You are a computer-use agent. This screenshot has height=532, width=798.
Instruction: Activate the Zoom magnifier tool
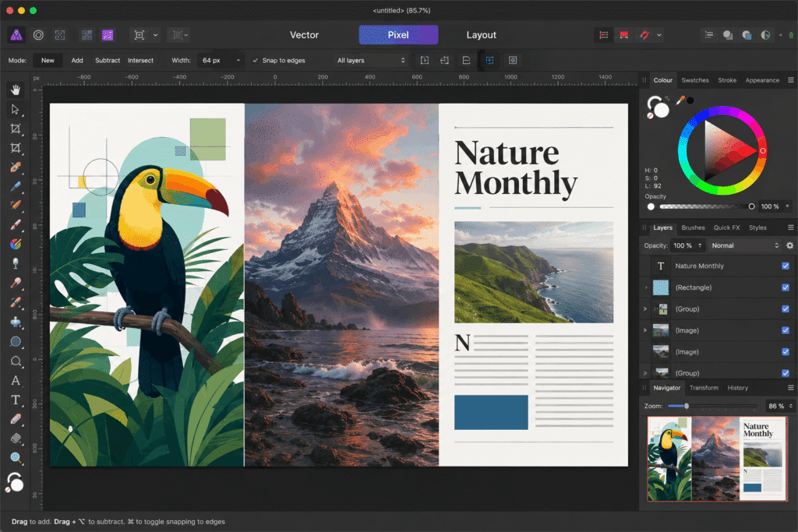tap(16, 458)
